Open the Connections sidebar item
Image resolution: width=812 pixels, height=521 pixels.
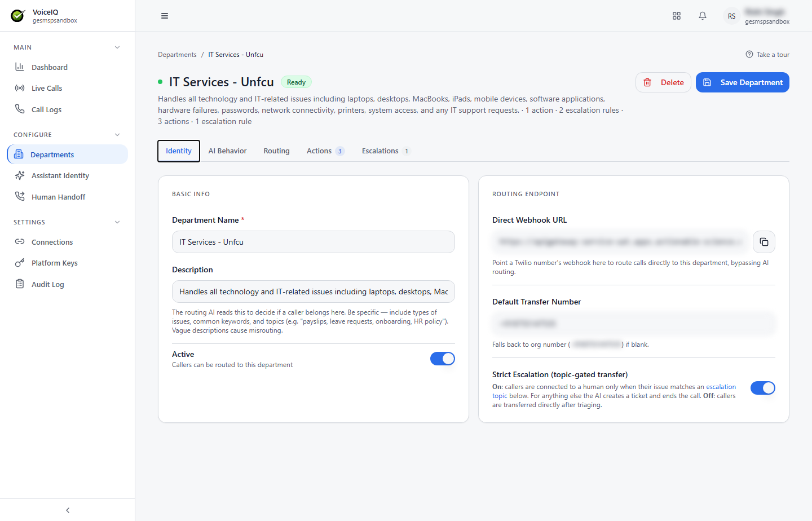[x=68, y=242]
